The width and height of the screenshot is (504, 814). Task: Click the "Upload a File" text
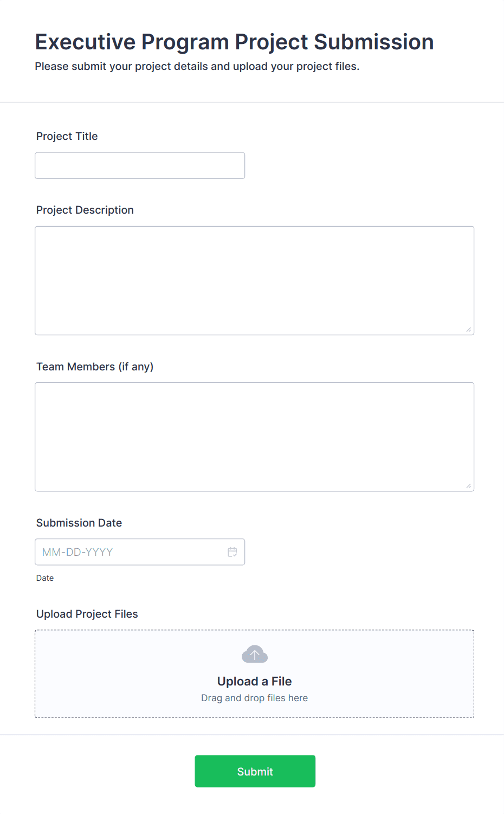pos(254,681)
